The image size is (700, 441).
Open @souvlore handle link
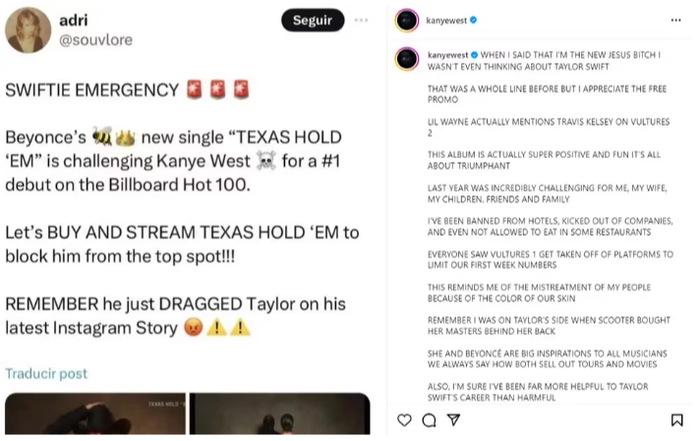click(x=96, y=40)
